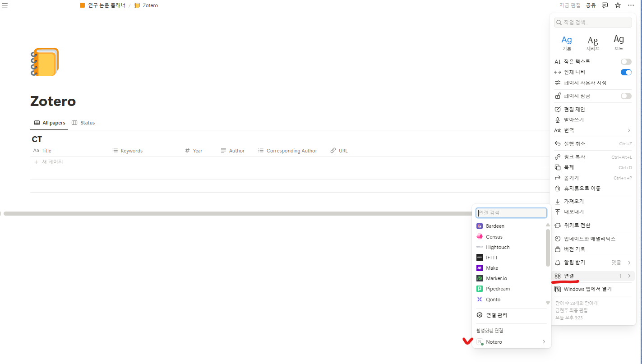Open the sidebar hamburger menu
This screenshot has width=642, height=364.
pyautogui.click(x=5, y=5)
